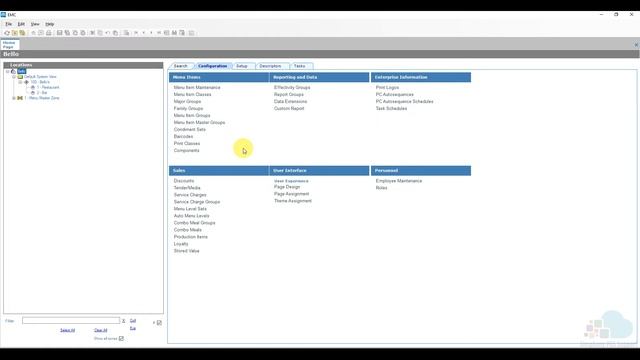Screen dimensions: 640x360
Task: Switch to the Descriptors tab
Action: (270, 66)
